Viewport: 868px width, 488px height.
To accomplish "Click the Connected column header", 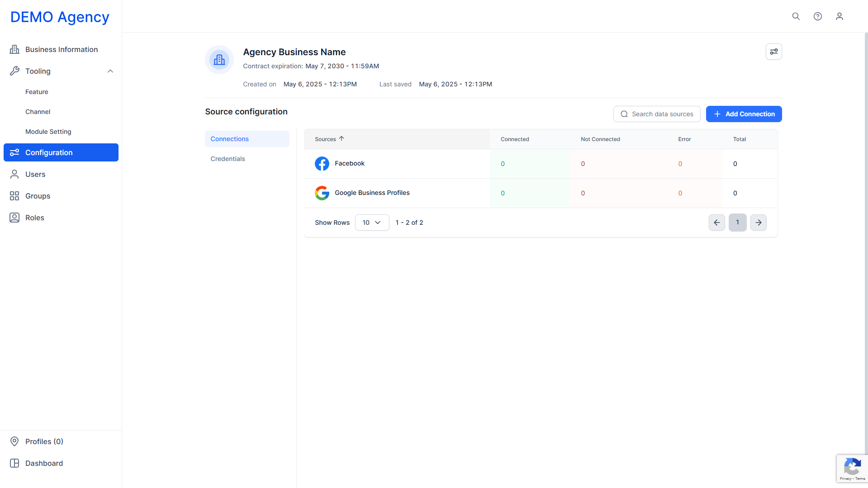I will (515, 139).
